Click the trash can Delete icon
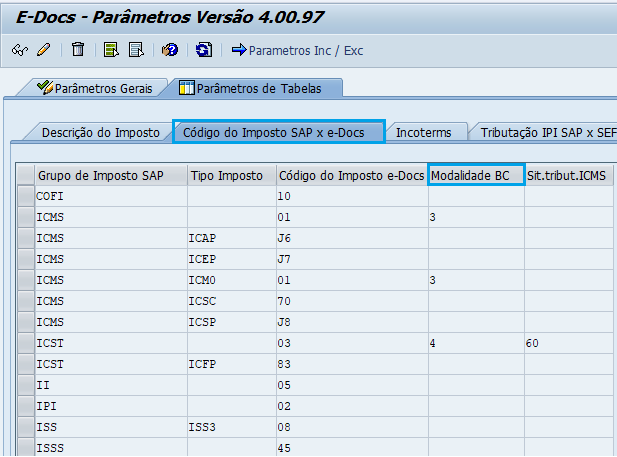 click(x=78, y=50)
